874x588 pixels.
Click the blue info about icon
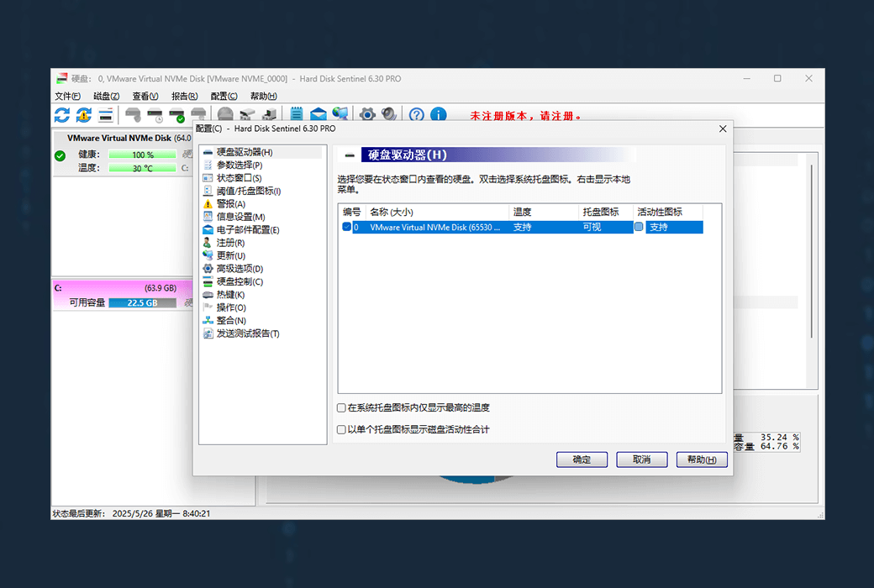439,114
